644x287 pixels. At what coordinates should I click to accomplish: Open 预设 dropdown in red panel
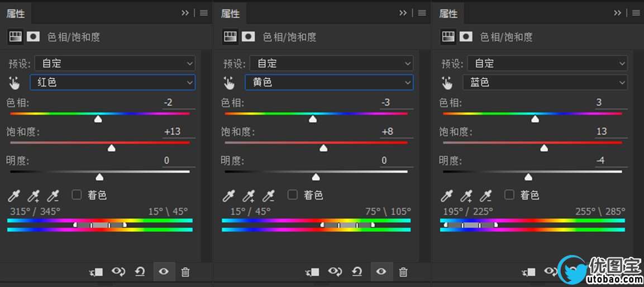[x=115, y=63]
